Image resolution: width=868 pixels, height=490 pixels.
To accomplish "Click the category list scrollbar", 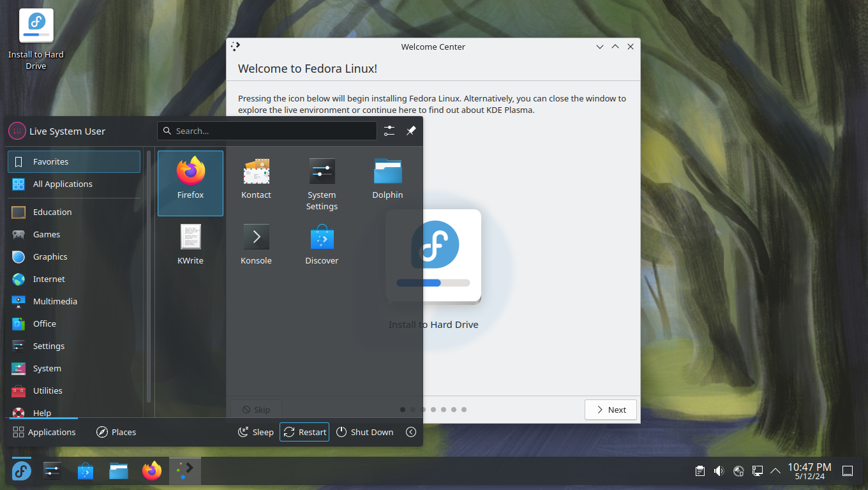I will click(x=149, y=276).
